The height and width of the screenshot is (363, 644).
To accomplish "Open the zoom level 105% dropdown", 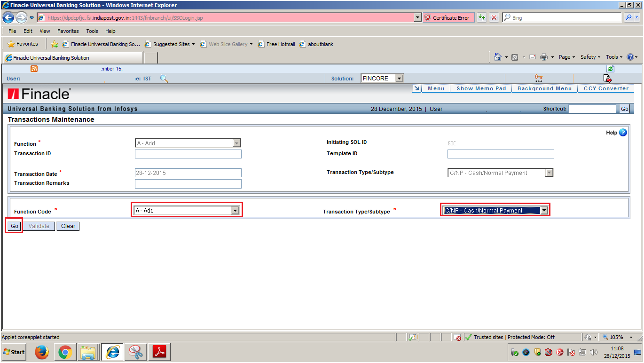I will [631, 337].
